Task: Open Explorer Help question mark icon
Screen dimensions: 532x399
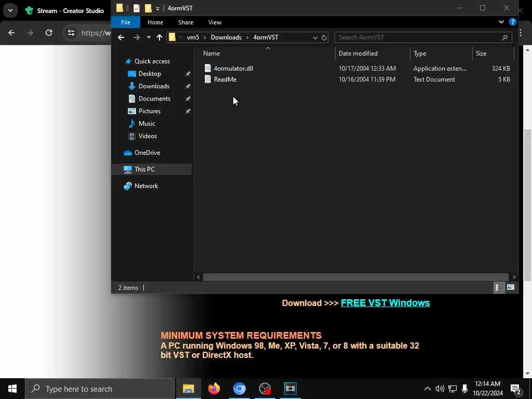Action: (x=512, y=22)
